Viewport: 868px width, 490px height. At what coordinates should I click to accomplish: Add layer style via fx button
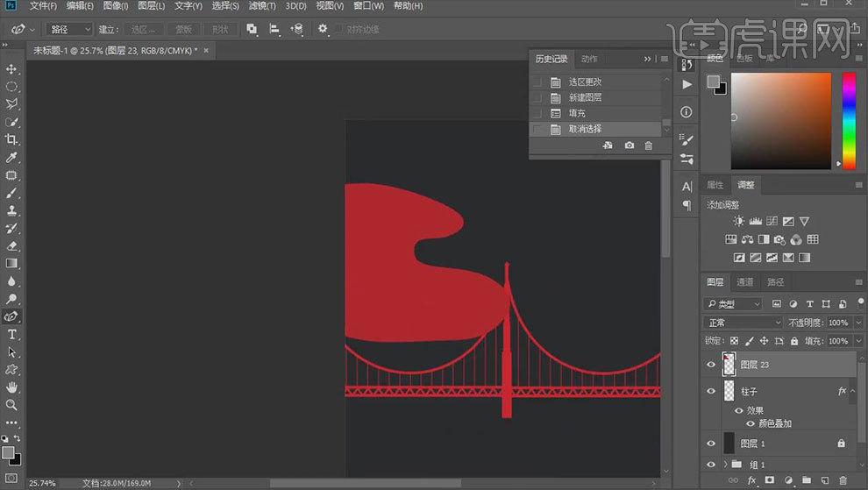click(751, 480)
